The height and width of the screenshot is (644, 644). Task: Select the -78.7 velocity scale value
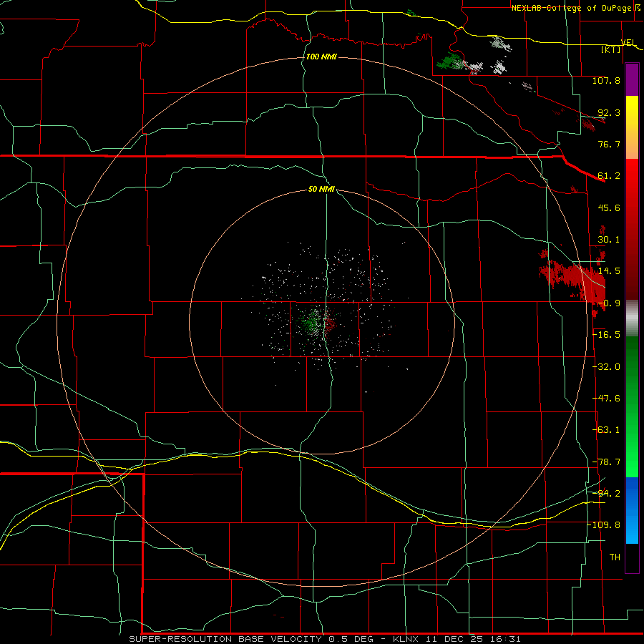[606, 462]
